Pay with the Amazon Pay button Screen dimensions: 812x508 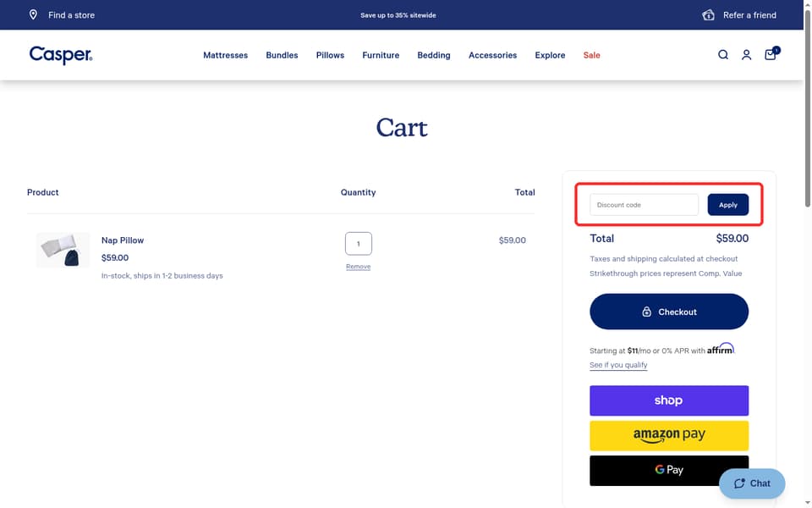pos(668,435)
